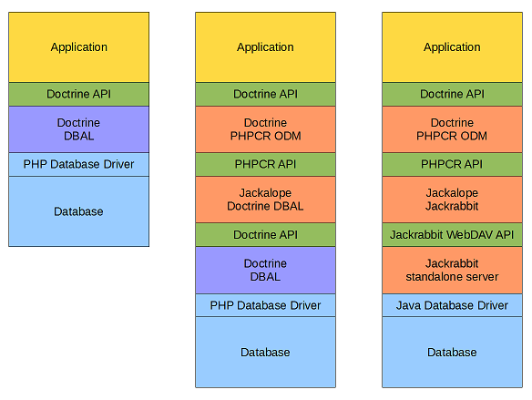This screenshot has height=400, width=532.
Task: Select the Jackrabbit standalone server block
Action: tap(452, 270)
